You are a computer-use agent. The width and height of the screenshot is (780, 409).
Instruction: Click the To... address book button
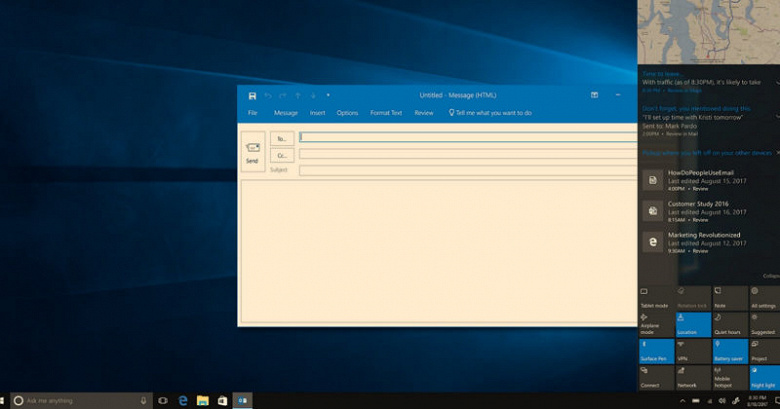[x=282, y=138]
